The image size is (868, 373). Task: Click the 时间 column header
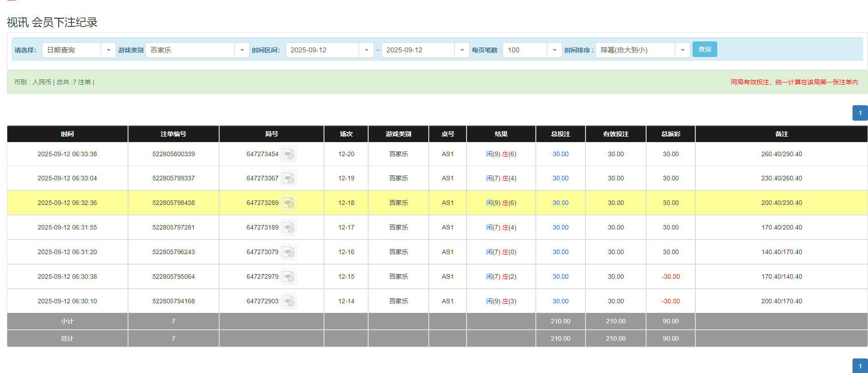tap(67, 134)
